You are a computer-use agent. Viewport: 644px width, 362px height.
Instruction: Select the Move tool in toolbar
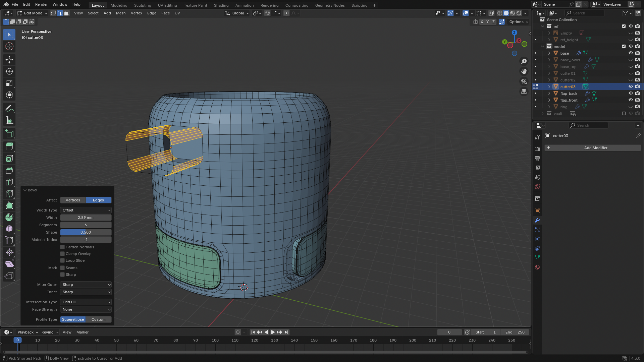pyautogui.click(x=9, y=59)
